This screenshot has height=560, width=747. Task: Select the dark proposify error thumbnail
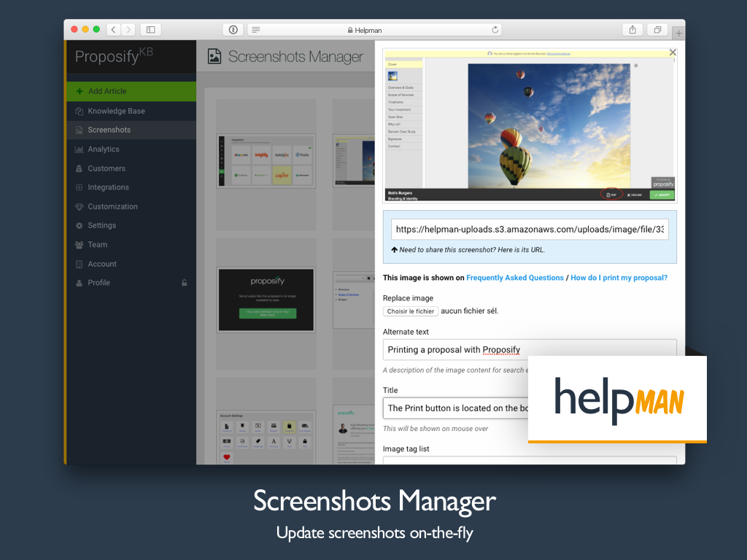pyautogui.click(x=266, y=300)
